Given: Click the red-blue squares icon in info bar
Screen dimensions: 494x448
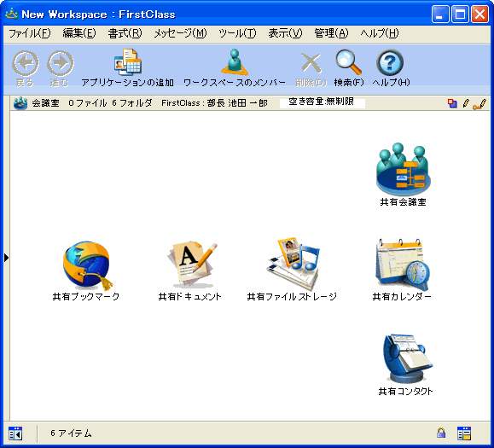Looking at the screenshot, I should coord(452,103).
